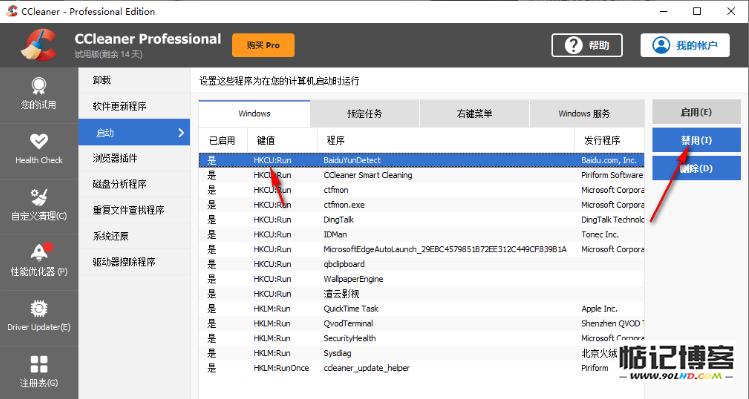This screenshot has width=749, height=399.
Task: Click the 购买 Pro button
Action: pyautogui.click(x=263, y=45)
